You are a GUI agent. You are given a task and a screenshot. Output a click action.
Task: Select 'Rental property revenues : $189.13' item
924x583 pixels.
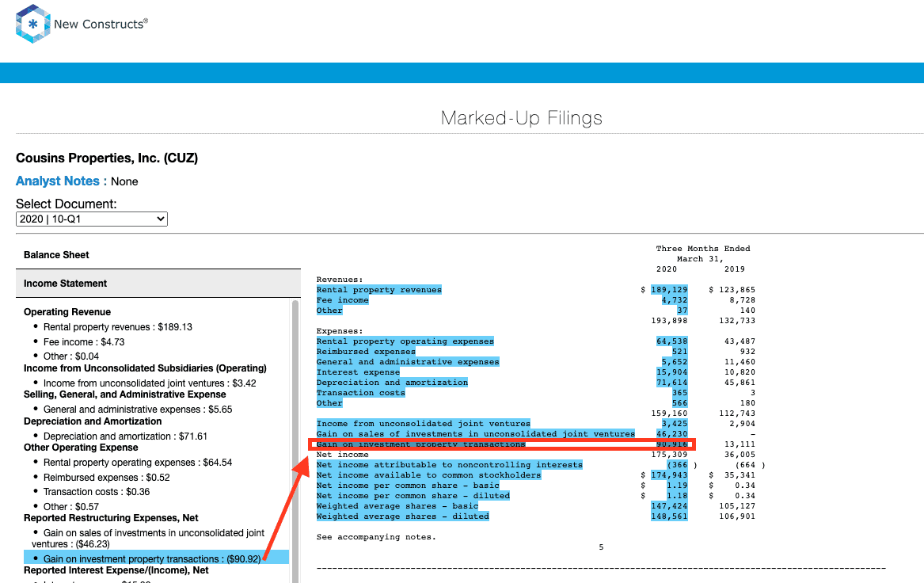point(117,327)
